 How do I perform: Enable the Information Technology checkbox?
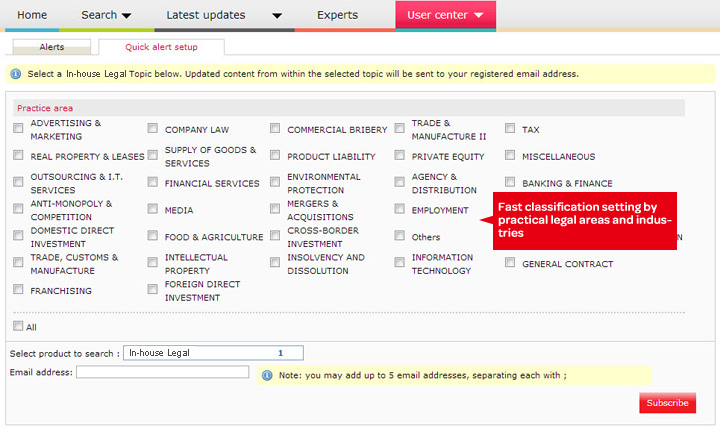(x=399, y=262)
